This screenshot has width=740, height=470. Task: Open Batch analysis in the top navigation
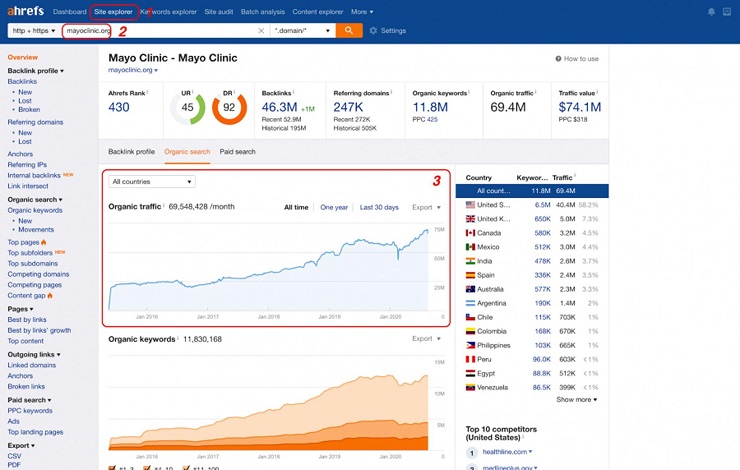coord(262,12)
